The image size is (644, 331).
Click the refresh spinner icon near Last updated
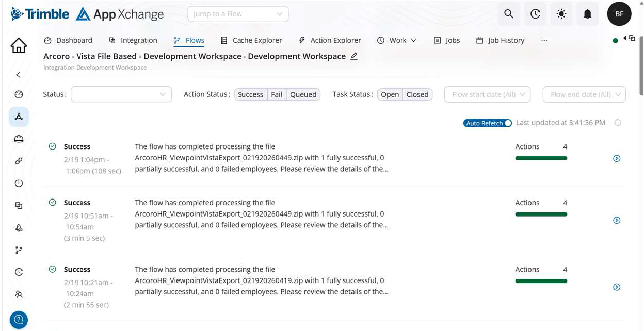click(618, 123)
